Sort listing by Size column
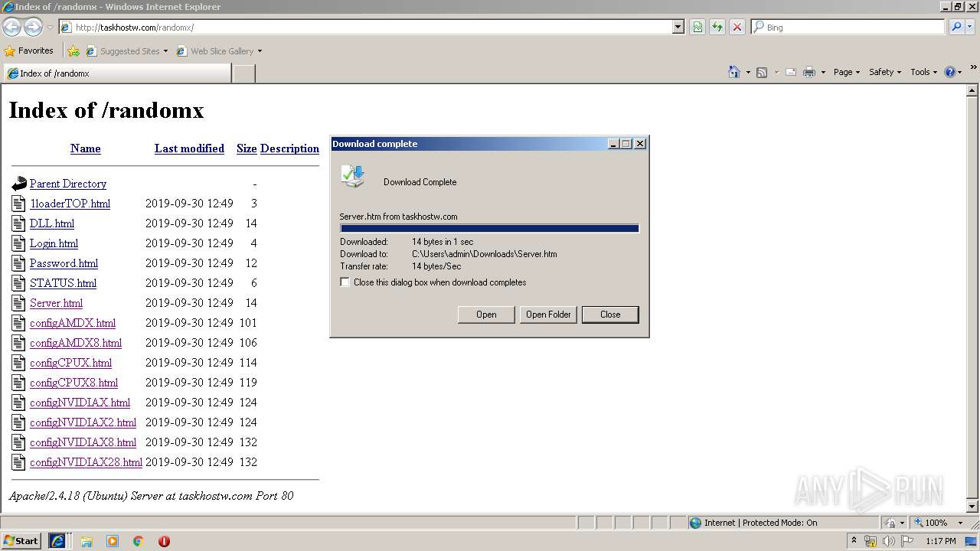Viewport: 980px width, 551px height. [x=247, y=148]
